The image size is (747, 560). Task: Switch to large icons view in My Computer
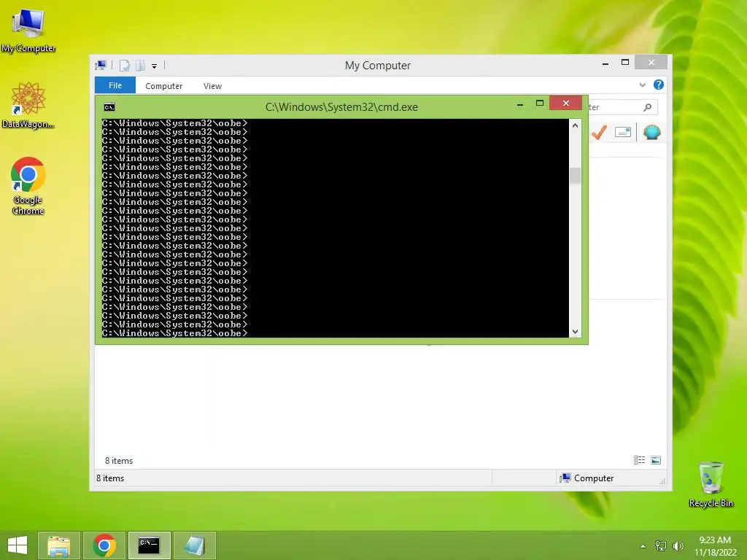point(656,460)
